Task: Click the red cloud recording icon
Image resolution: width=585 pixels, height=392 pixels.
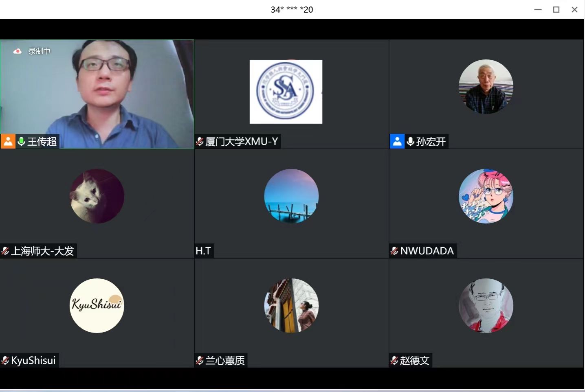Action: point(17,51)
